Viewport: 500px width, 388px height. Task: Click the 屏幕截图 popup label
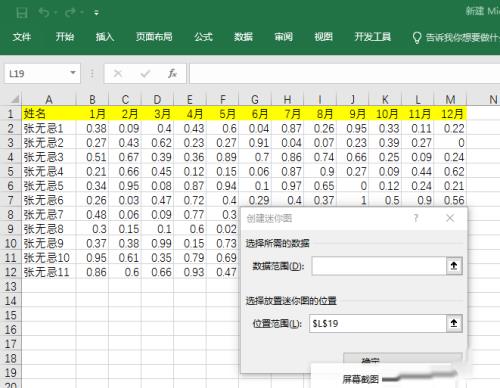coord(360,379)
